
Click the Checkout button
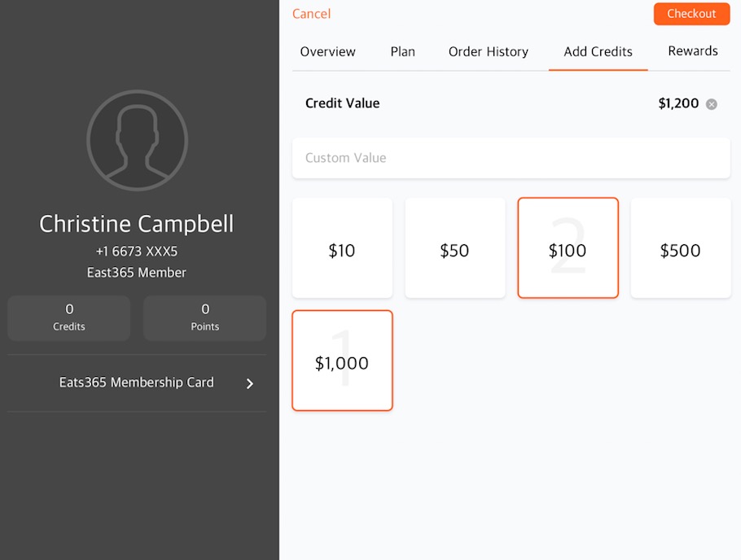click(x=691, y=14)
